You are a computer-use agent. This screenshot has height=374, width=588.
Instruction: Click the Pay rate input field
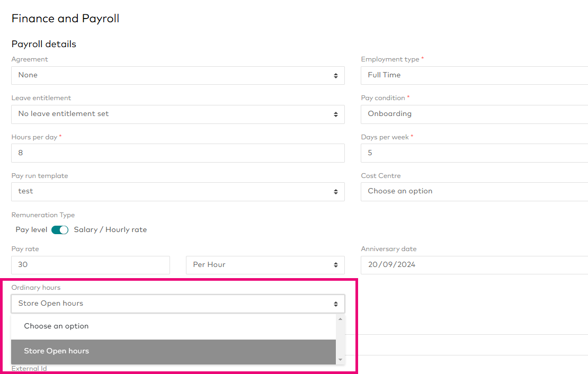(x=90, y=265)
